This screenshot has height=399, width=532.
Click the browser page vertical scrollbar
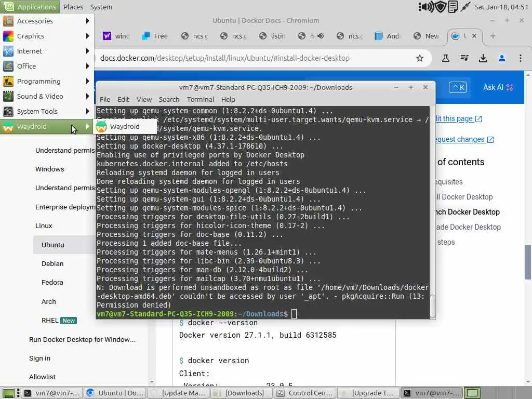528,262
